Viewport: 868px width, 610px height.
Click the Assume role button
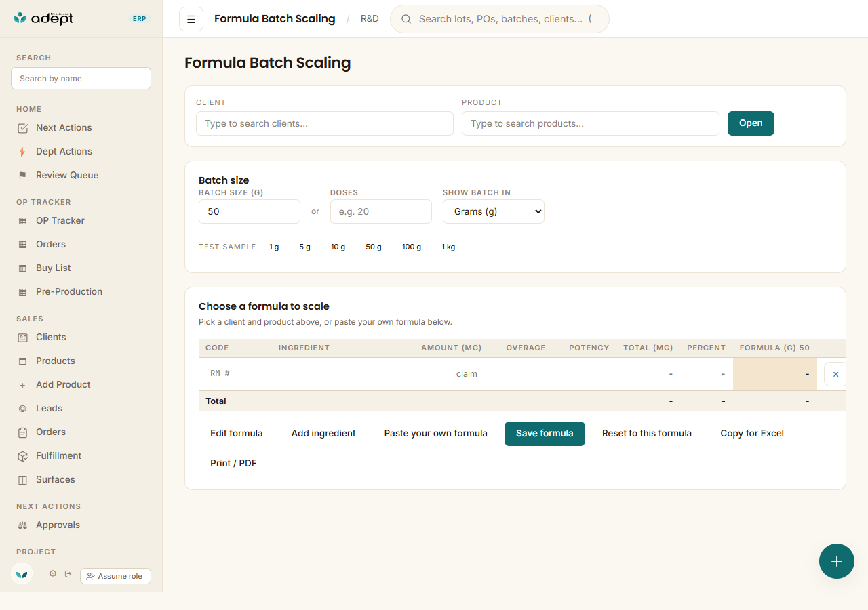click(115, 576)
